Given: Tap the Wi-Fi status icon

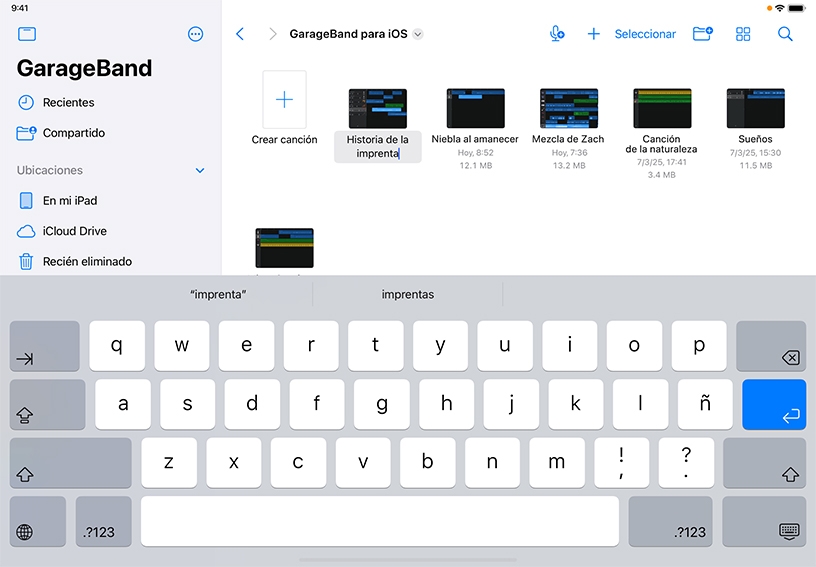Looking at the screenshot, I should (x=780, y=8).
